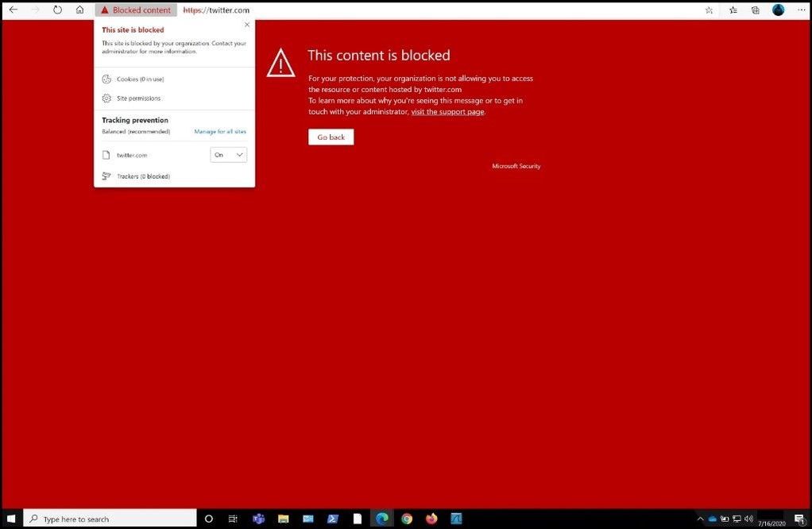Open OneDrive cloud tray icon

pyautogui.click(x=713, y=519)
